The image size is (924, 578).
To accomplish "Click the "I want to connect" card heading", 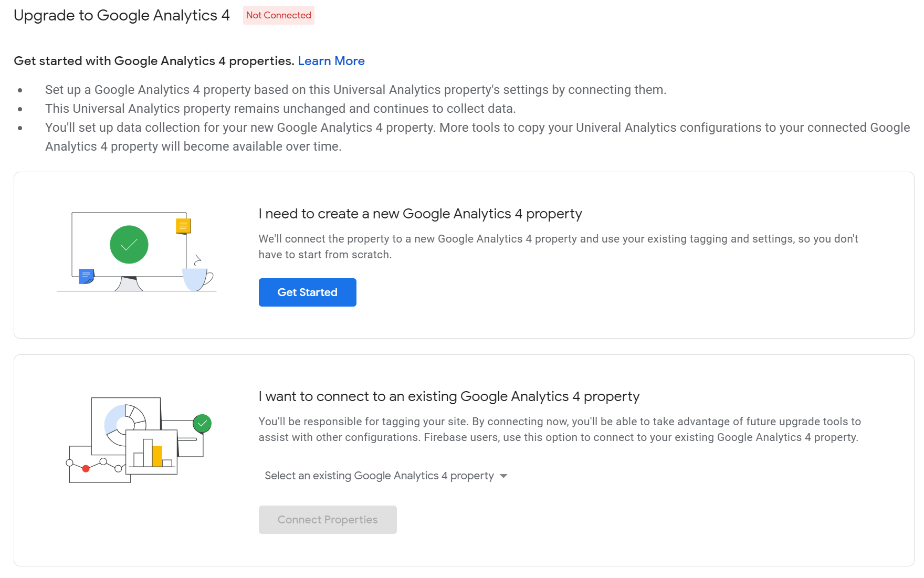I will pos(449,396).
